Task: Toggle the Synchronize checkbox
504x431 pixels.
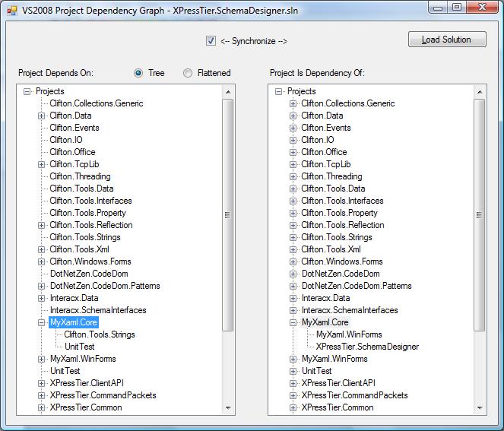Action: coord(211,41)
